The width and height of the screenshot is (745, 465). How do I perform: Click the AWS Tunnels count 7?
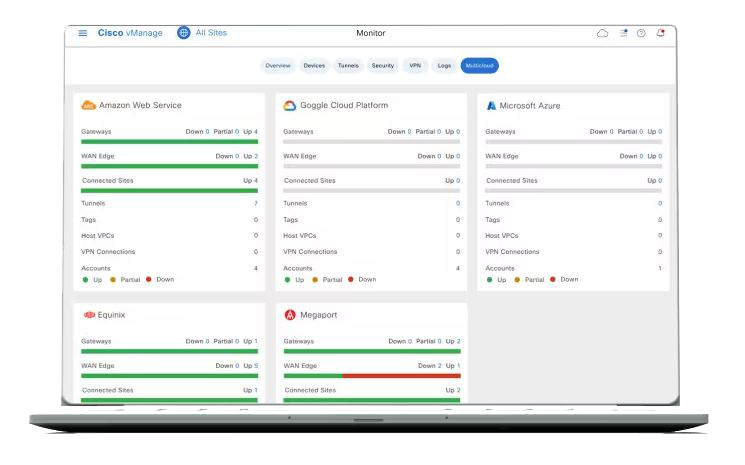(x=256, y=203)
